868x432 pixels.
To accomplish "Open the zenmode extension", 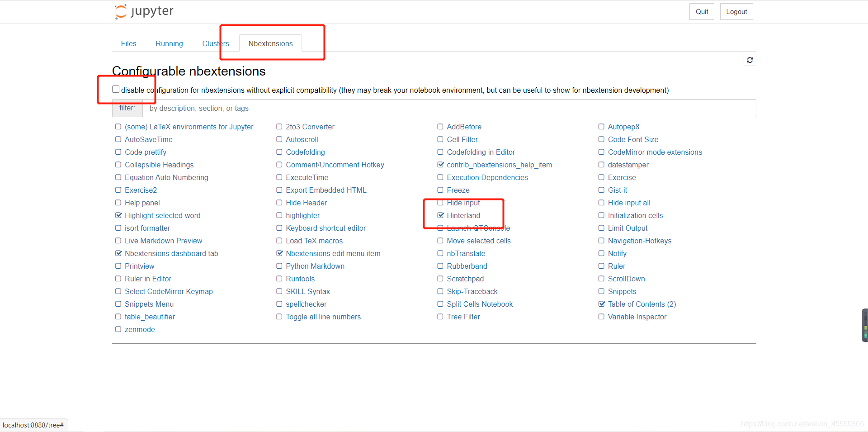I will point(140,329).
